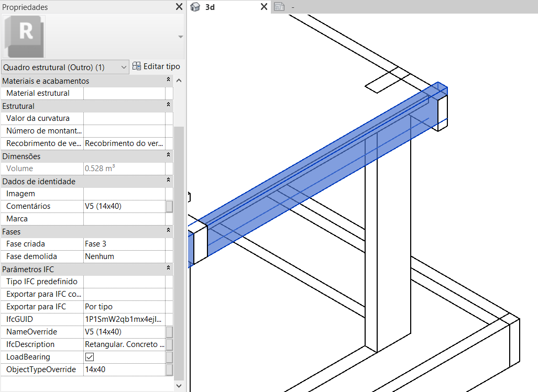Toggle the LoadBearing checkbox
The width and height of the screenshot is (538, 392).
pos(90,357)
